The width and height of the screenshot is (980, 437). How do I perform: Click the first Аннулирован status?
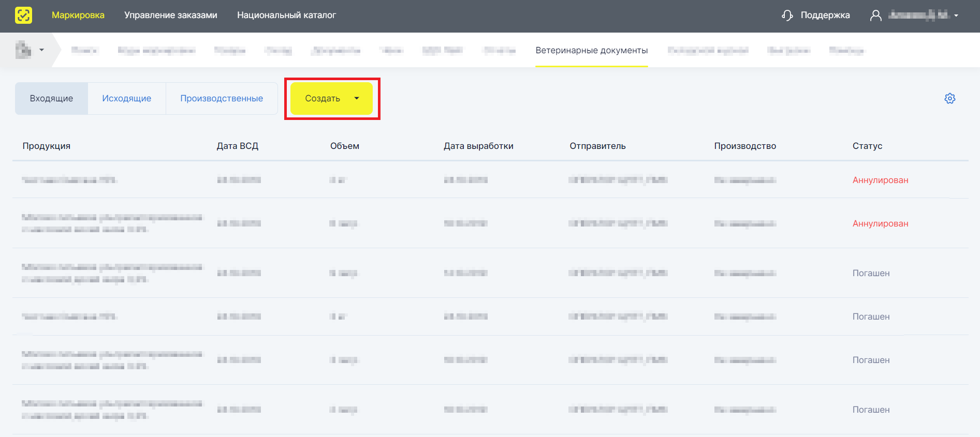[x=881, y=180]
